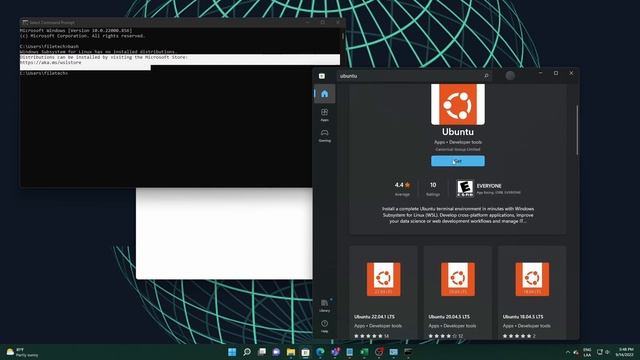Click the Ubuntu description paragraph
Viewport: 640px width, 360px height.
458,215
